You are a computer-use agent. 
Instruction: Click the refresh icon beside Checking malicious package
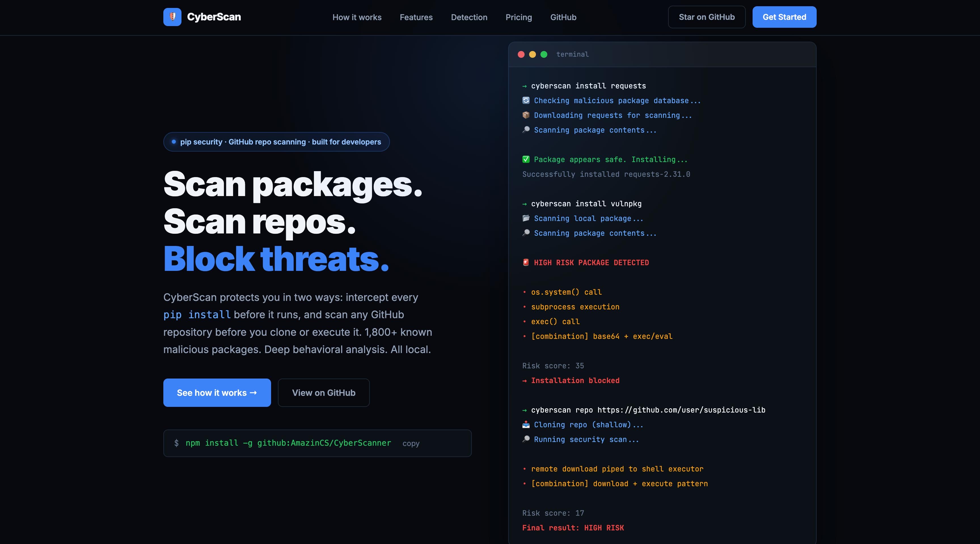point(526,100)
